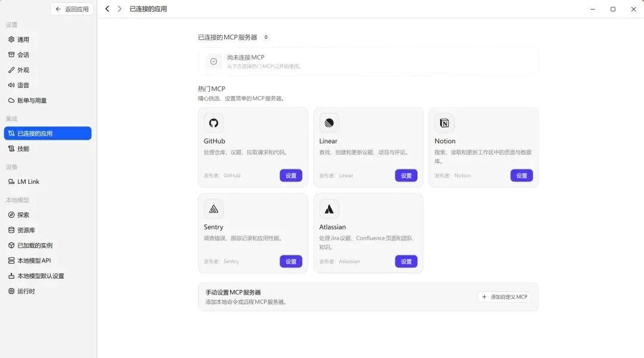644x358 pixels.
Task: Open 运行时 runtime page
Action: coord(48,291)
